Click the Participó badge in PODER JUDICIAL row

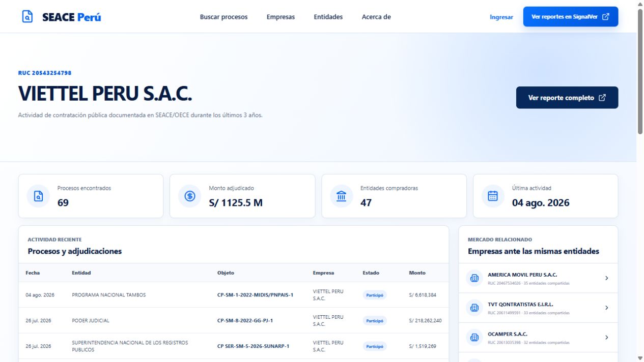(375, 321)
